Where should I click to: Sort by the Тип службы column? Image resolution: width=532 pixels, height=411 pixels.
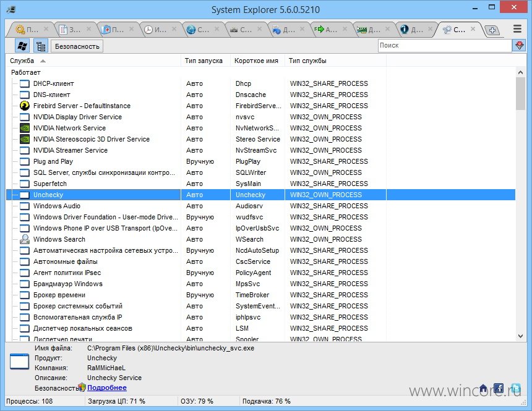coord(335,61)
